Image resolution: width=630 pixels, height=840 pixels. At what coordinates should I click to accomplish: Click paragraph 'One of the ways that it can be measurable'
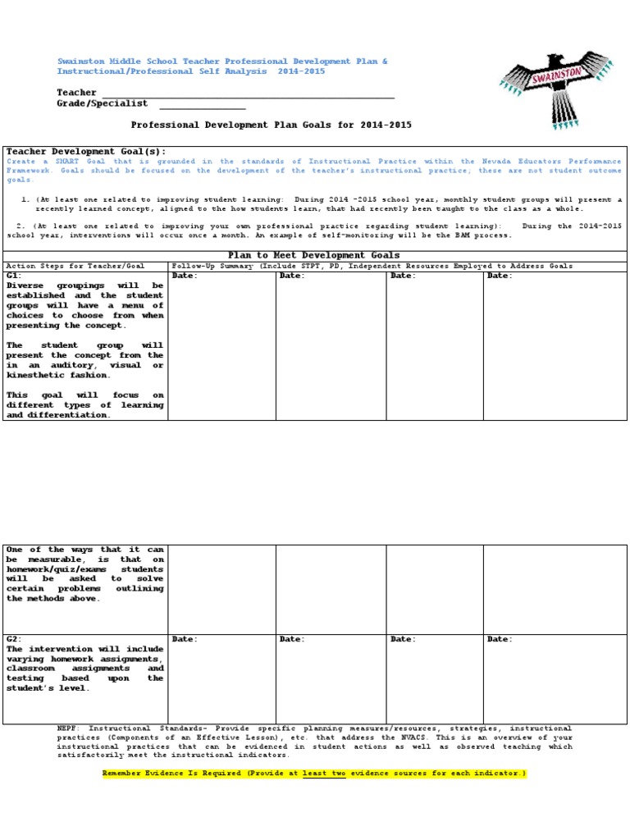[x=84, y=573]
